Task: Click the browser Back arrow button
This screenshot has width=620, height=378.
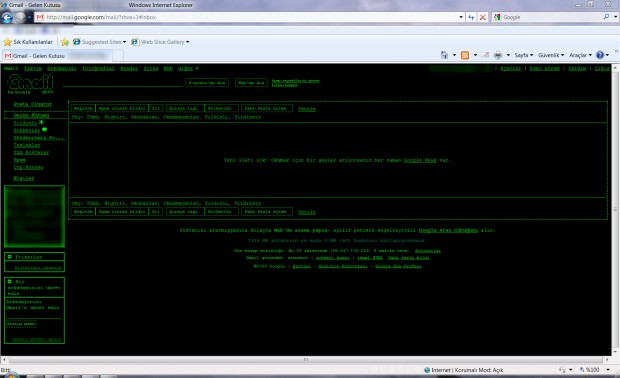Action: (x=7, y=17)
